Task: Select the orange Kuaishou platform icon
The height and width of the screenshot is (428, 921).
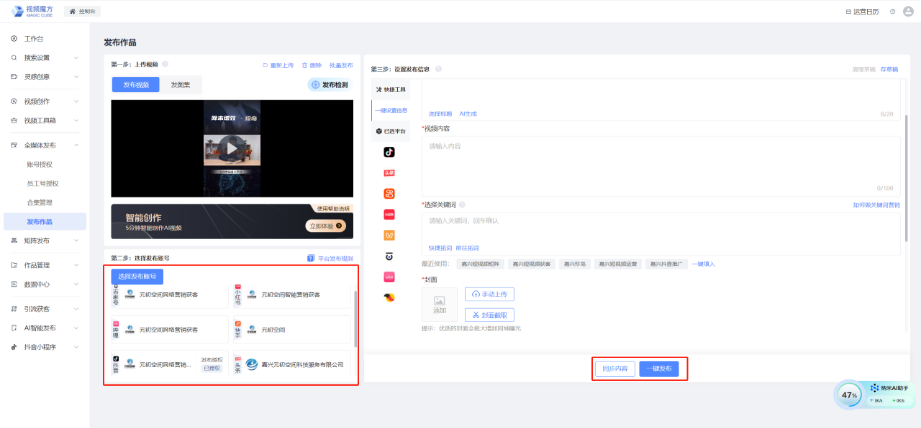Action: pos(389,194)
